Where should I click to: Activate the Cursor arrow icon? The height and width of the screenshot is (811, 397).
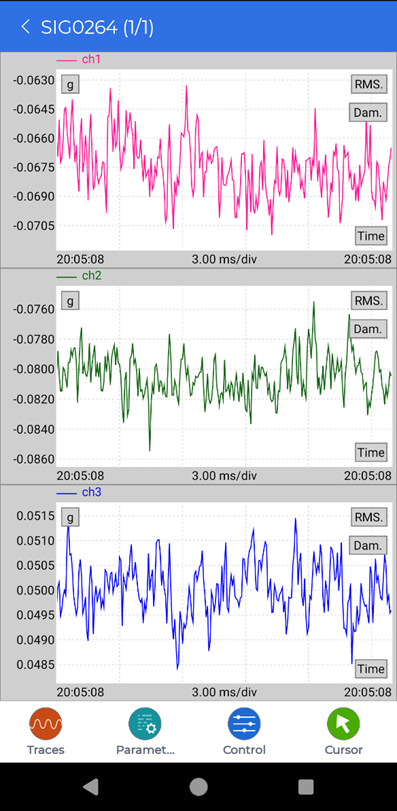pyautogui.click(x=343, y=724)
